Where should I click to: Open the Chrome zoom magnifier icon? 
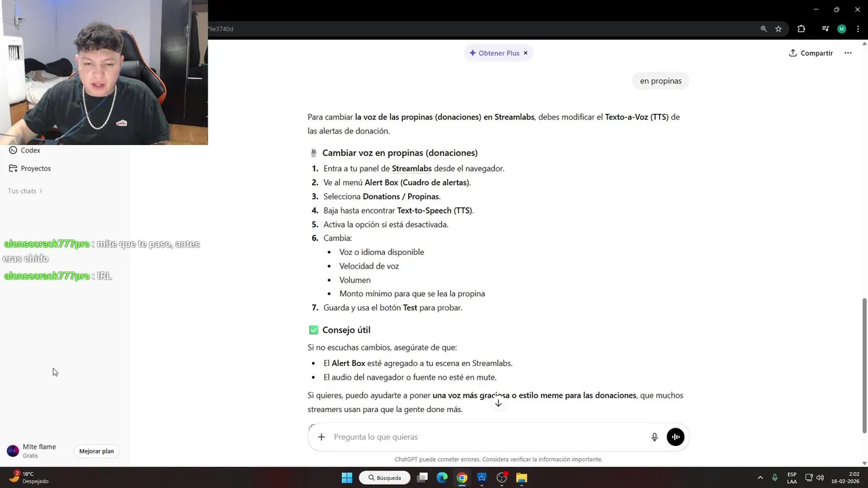(764, 29)
